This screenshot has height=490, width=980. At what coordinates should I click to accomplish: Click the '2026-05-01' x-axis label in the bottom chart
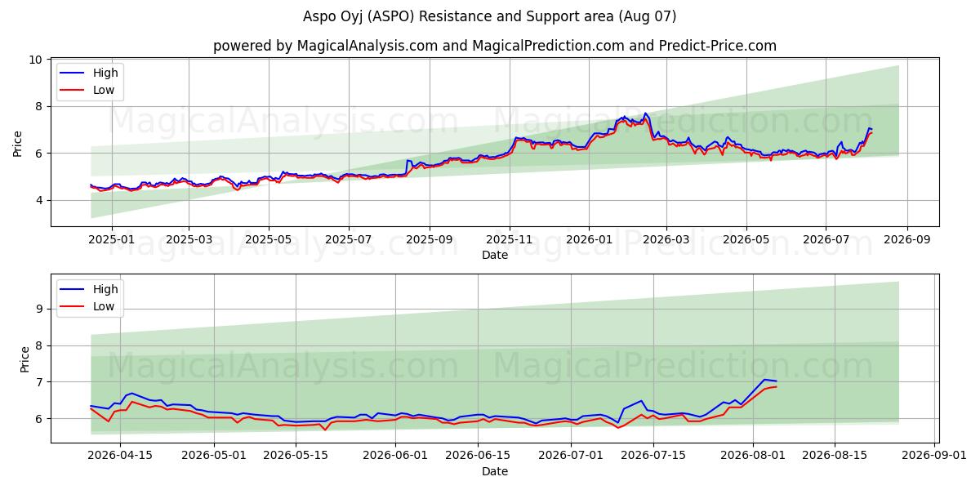point(214,457)
